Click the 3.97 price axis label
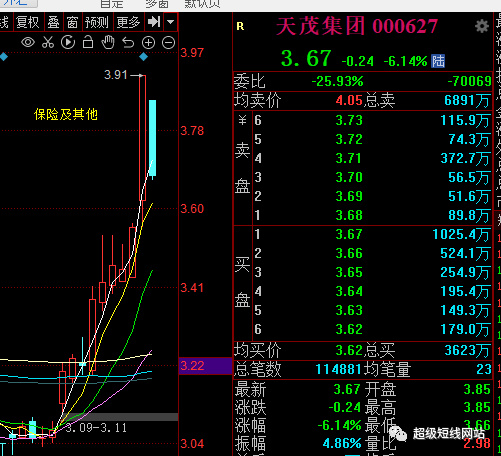 (x=192, y=53)
